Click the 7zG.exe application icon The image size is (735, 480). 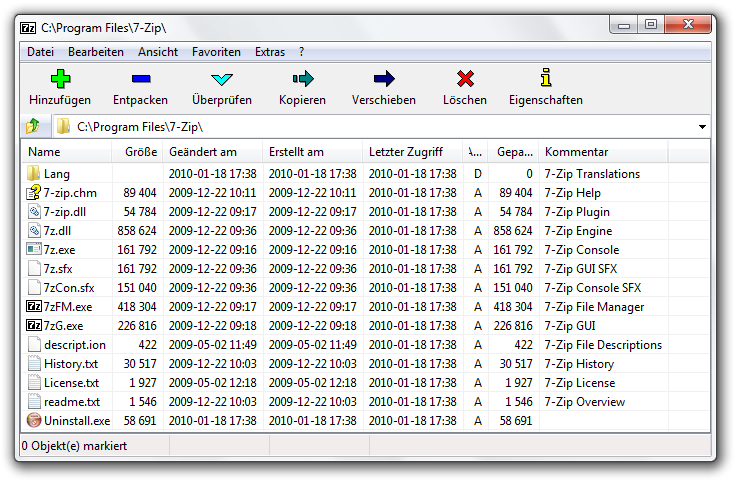point(34,325)
